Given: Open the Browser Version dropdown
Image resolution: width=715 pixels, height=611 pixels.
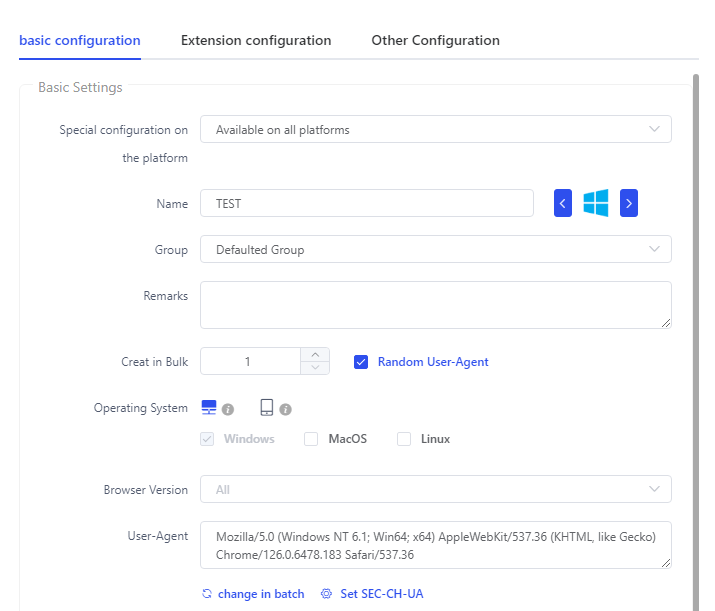Looking at the screenshot, I should [435, 489].
